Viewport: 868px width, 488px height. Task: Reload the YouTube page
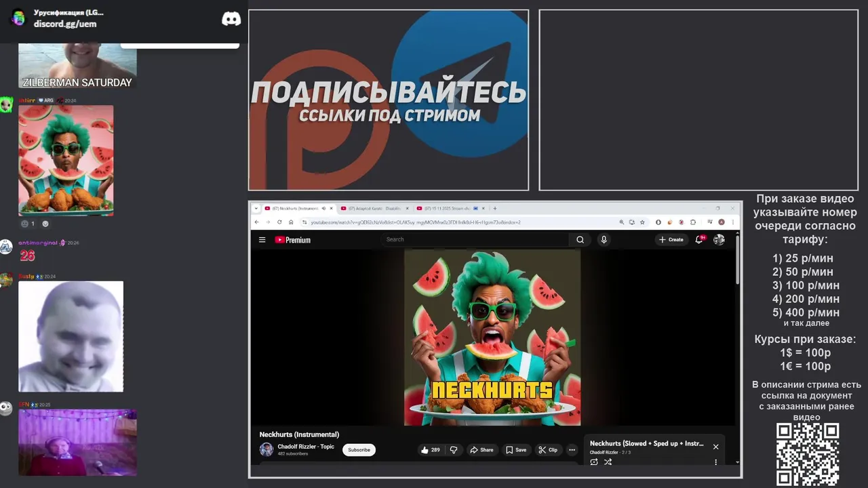pyautogui.click(x=279, y=222)
